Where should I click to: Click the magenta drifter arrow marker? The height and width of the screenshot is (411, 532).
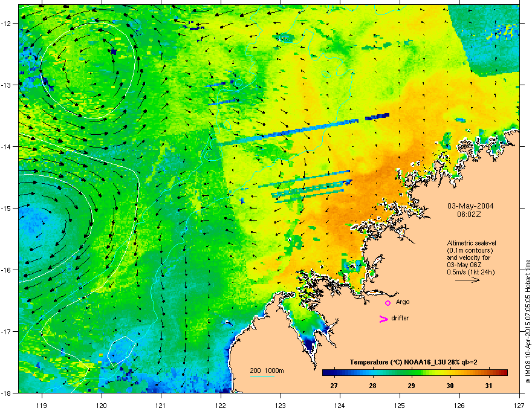coord(384,319)
